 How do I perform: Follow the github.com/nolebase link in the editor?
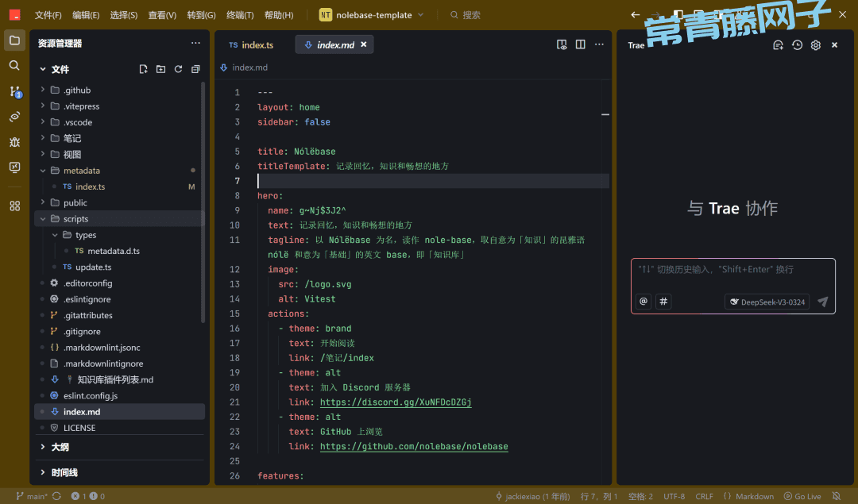414,447
